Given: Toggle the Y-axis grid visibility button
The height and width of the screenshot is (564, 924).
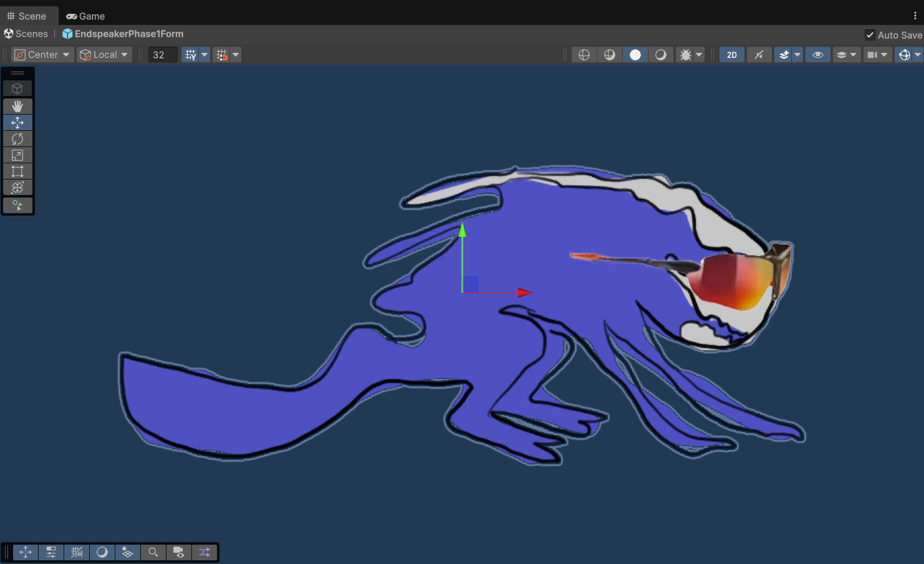Looking at the screenshot, I should (190, 55).
